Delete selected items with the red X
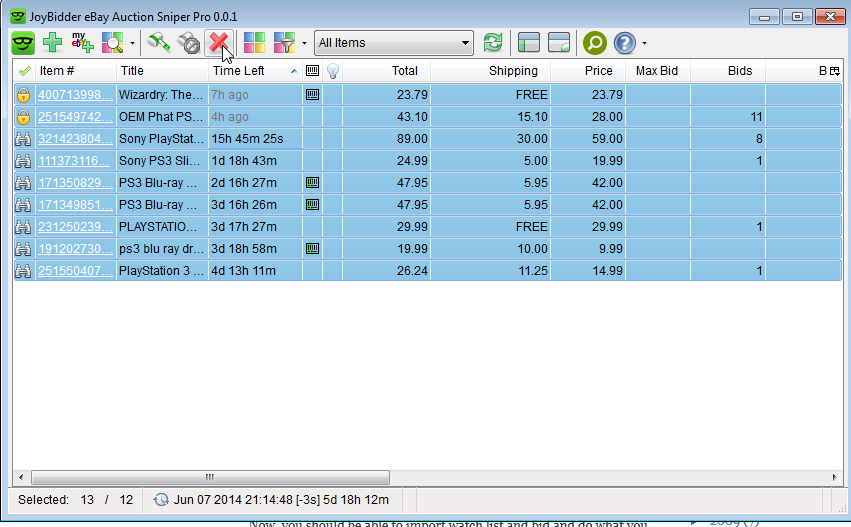This screenshot has height=527, width=851. (x=219, y=42)
